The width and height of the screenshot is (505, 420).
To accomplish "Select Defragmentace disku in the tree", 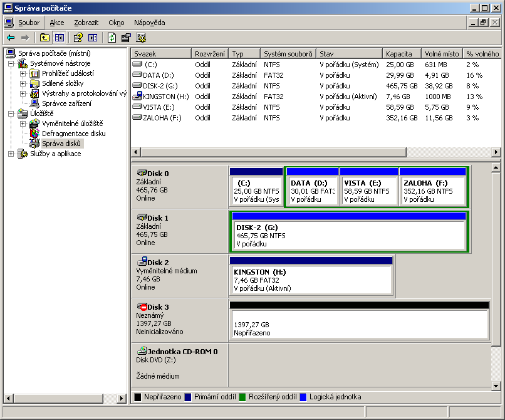I will (73, 134).
